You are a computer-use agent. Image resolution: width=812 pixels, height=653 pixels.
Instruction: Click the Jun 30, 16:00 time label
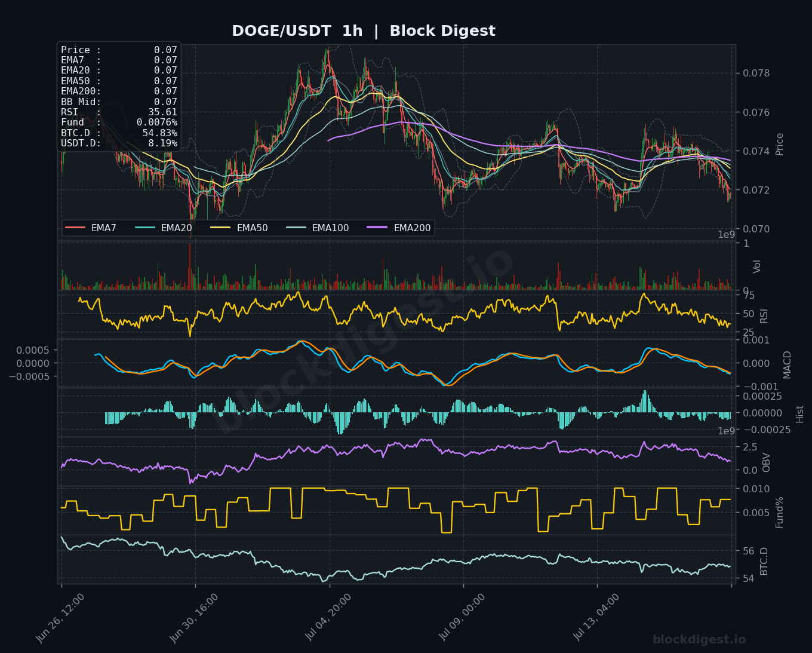(194, 618)
